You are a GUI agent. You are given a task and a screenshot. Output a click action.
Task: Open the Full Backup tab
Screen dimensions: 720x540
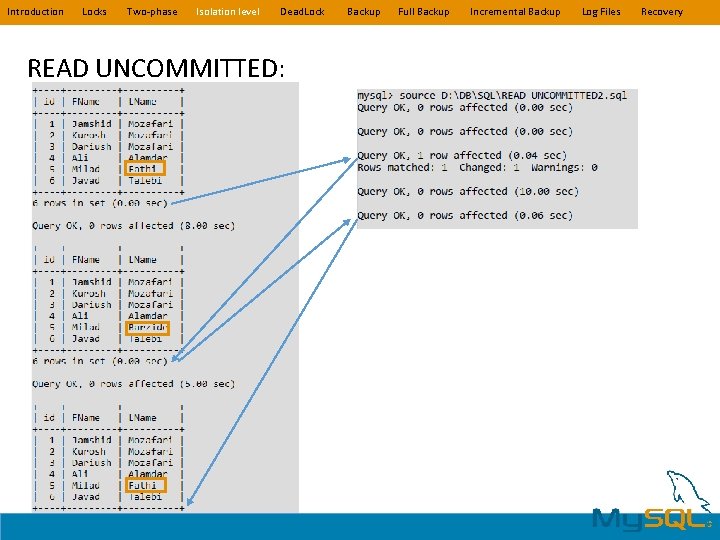click(423, 12)
